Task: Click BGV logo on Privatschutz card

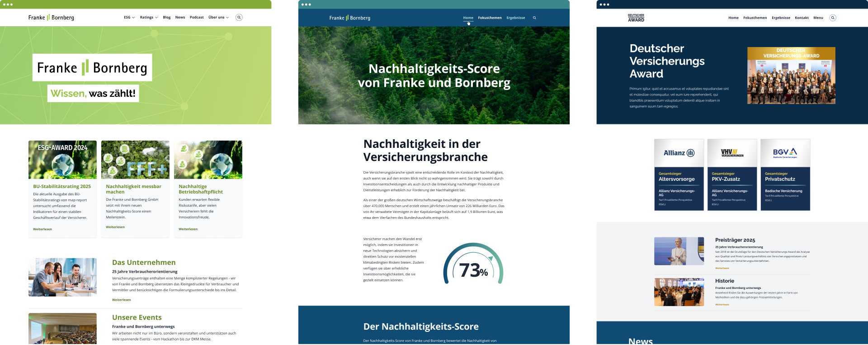Action: click(x=785, y=153)
